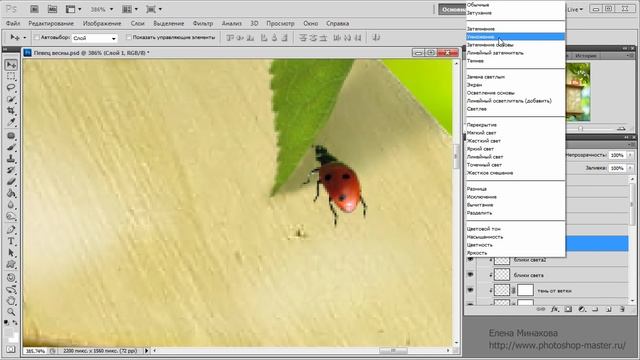
Task: Delete layer with the trash icon
Action: pyautogui.click(x=622, y=309)
